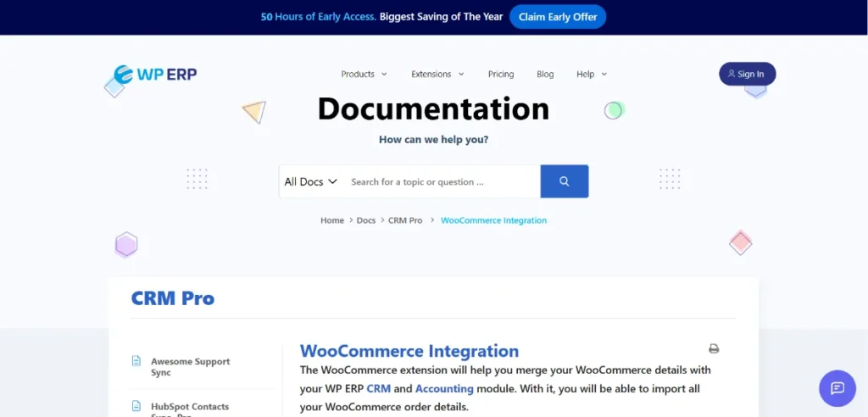Click the print page icon

[714, 348]
